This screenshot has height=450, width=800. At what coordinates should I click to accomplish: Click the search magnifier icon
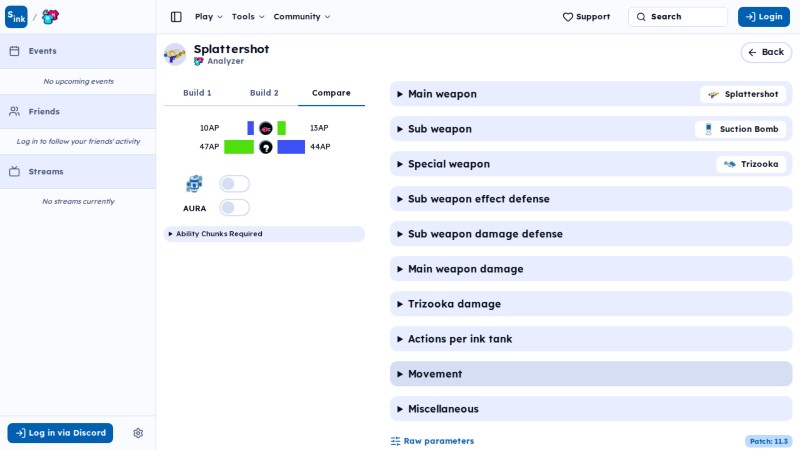point(641,17)
